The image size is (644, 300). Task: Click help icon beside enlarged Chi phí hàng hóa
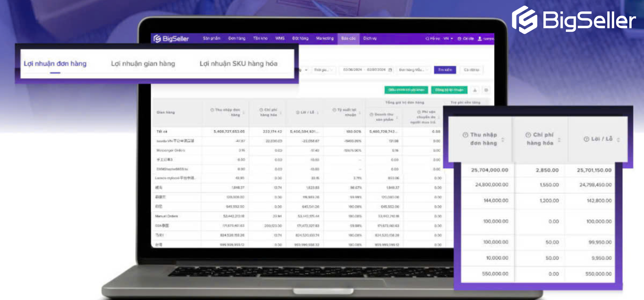coord(528,135)
